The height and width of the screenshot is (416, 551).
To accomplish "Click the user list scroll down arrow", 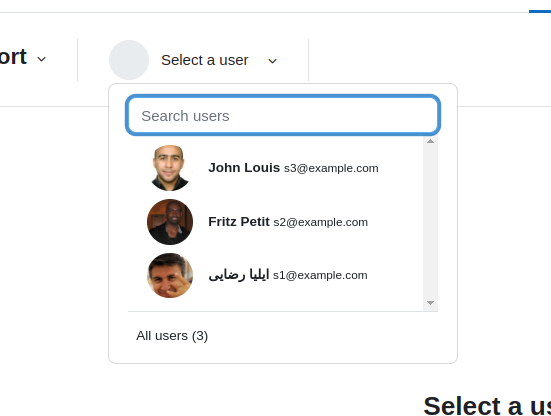I will (x=430, y=303).
